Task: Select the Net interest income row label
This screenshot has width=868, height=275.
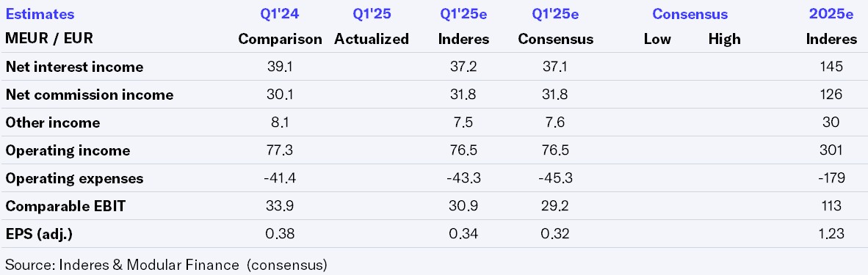Action: (x=74, y=67)
